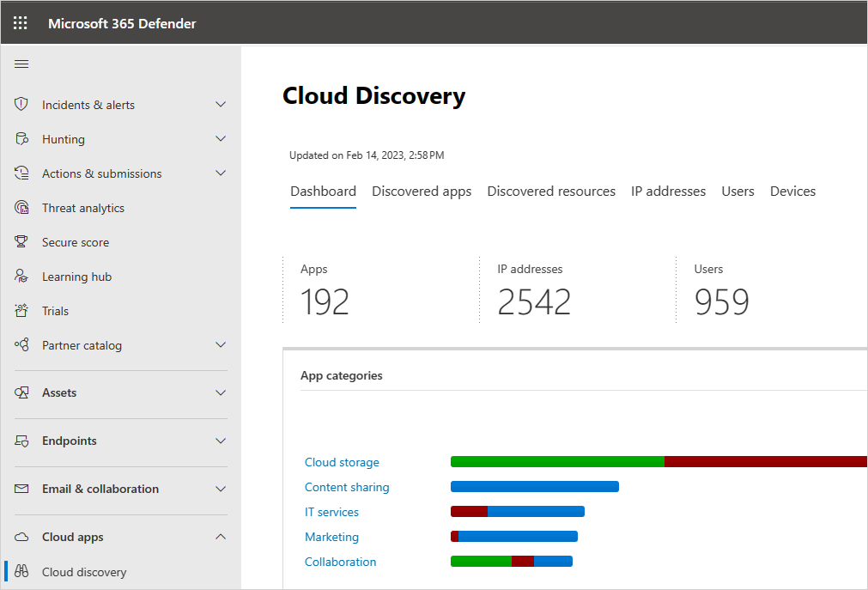Select the Secure score trophy icon
Viewport: 868px width, 590px height.
pyautogui.click(x=21, y=241)
